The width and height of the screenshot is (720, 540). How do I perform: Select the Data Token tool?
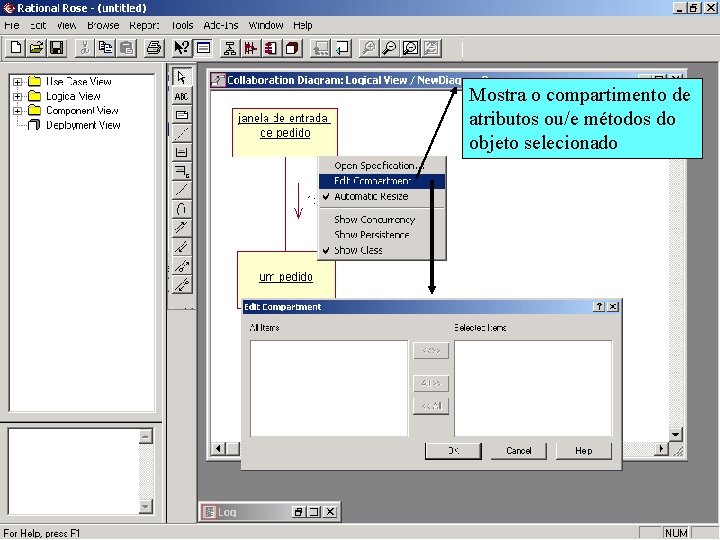pyautogui.click(x=182, y=265)
